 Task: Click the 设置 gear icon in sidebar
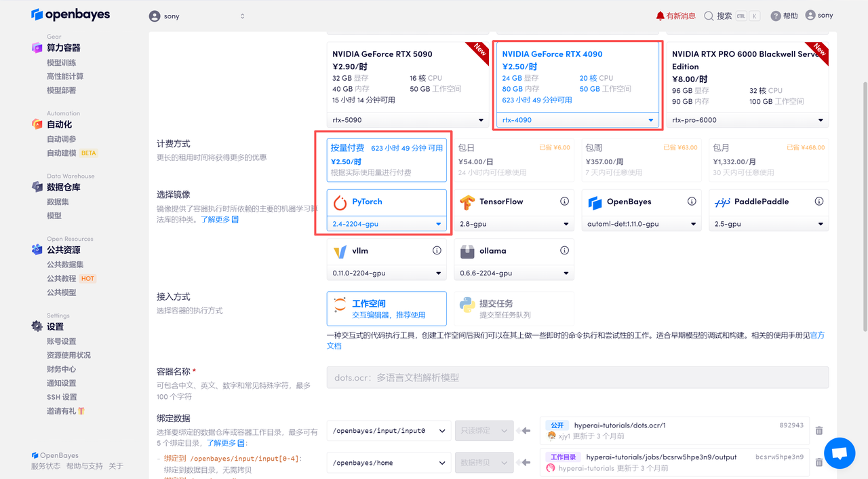coord(37,326)
